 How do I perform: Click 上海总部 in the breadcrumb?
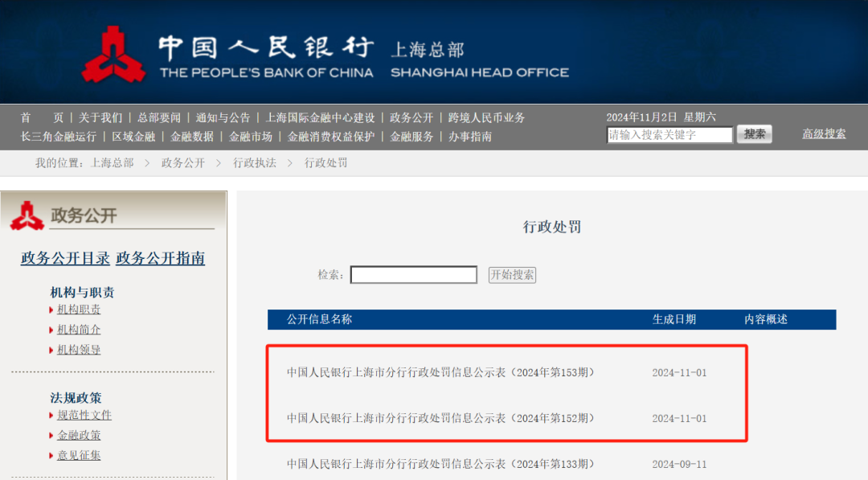point(113,162)
